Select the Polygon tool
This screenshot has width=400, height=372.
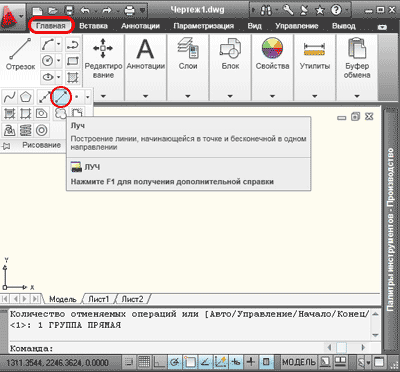(26, 97)
